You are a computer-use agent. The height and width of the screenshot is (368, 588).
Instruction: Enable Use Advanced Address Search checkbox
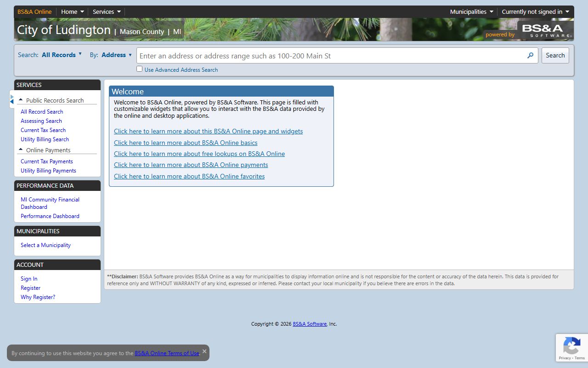pyautogui.click(x=140, y=69)
